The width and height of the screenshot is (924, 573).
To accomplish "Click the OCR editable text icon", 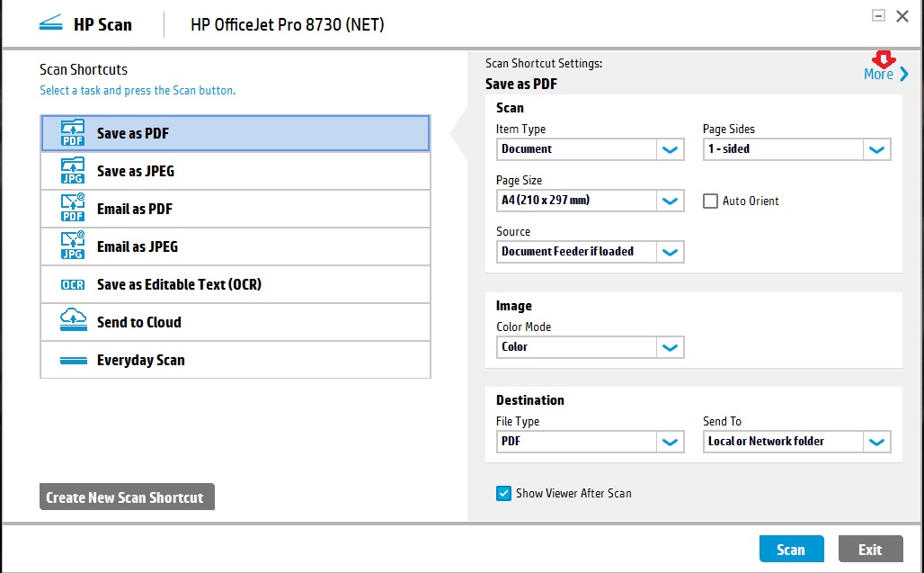I will [x=72, y=285].
